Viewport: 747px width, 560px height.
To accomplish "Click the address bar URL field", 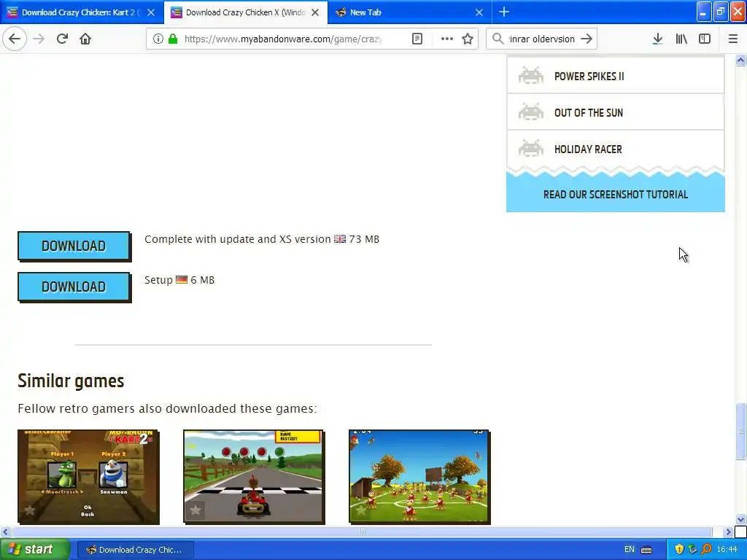I will click(282, 39).
